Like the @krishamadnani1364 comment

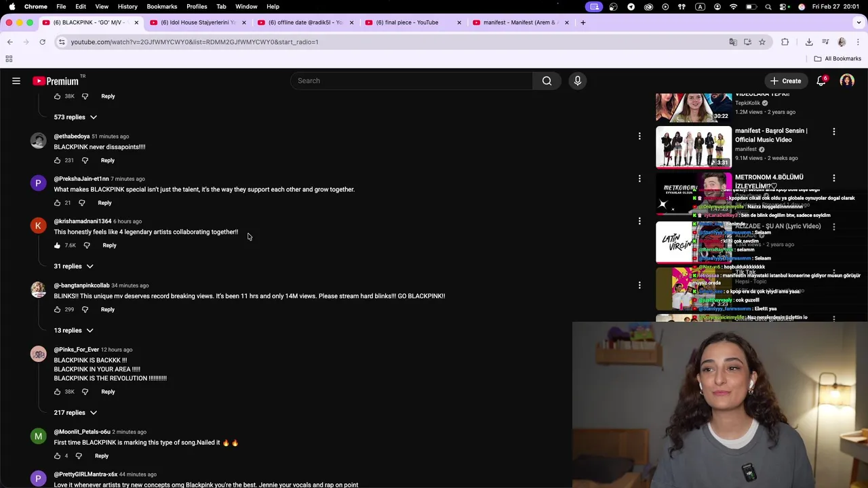pyautogui.click(x=58, y=245)
